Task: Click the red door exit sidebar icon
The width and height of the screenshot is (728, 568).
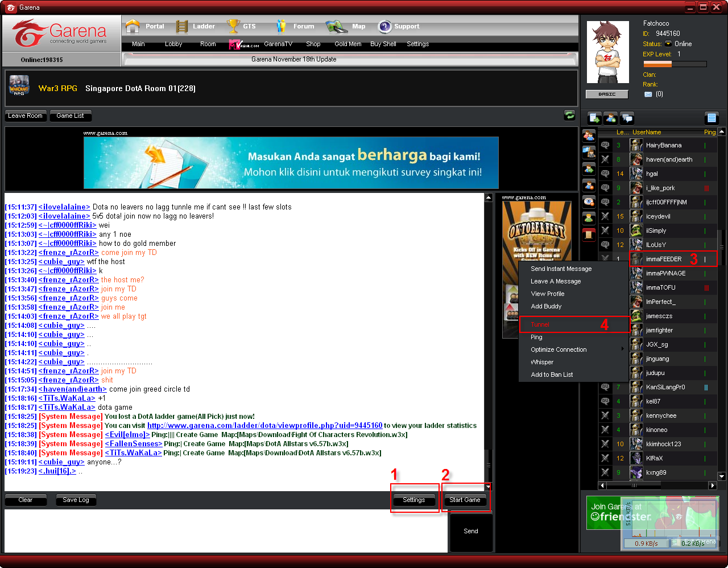Action: tap(589, 234)
